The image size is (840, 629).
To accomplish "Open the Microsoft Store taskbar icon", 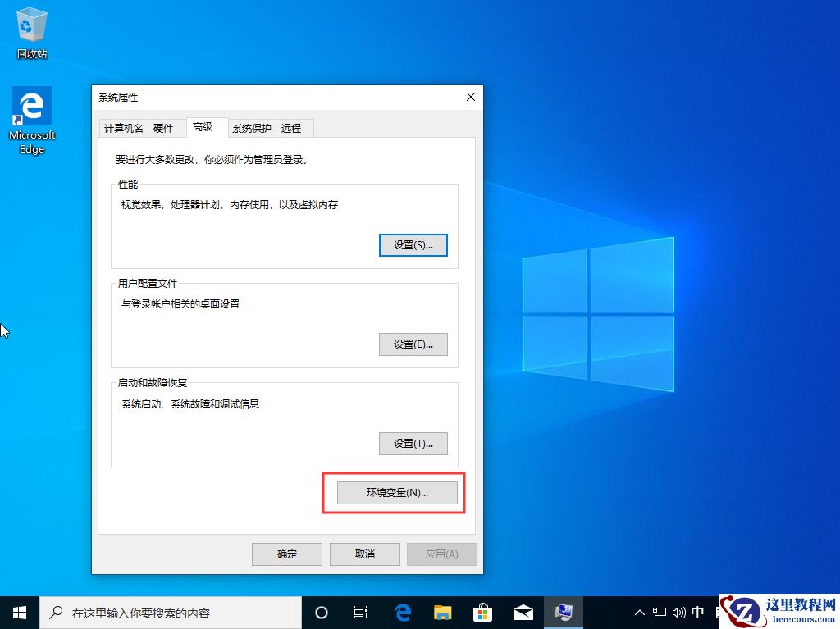I will tap(482, 612).
